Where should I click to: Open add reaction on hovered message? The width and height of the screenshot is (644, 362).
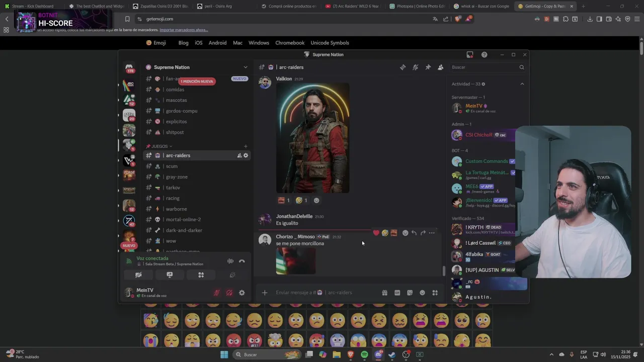pos(405,233)
